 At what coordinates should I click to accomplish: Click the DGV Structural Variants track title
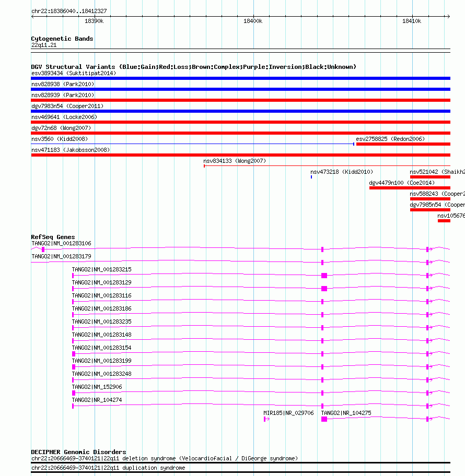click(x=194, y=67)
